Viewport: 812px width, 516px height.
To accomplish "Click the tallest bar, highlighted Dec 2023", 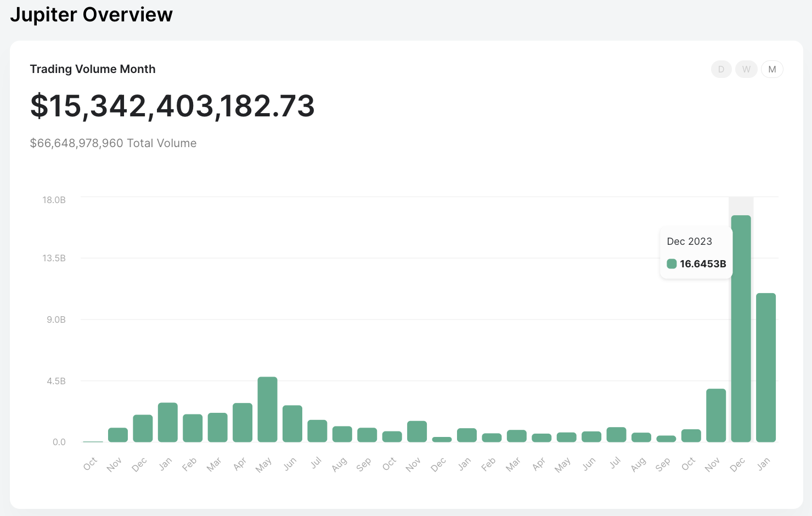I will click(x=741, y=329).
